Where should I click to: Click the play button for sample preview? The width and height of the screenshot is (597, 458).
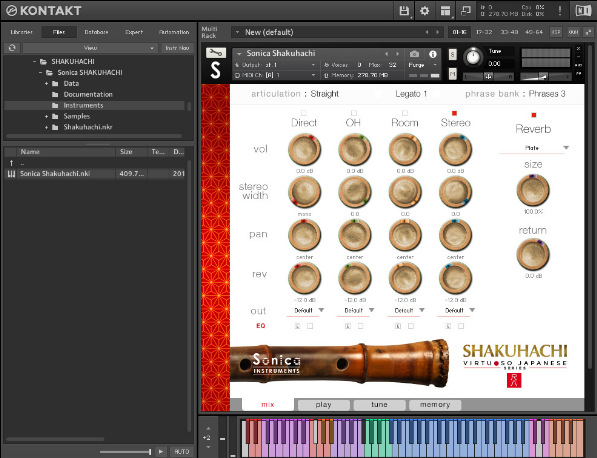(161, 452)
